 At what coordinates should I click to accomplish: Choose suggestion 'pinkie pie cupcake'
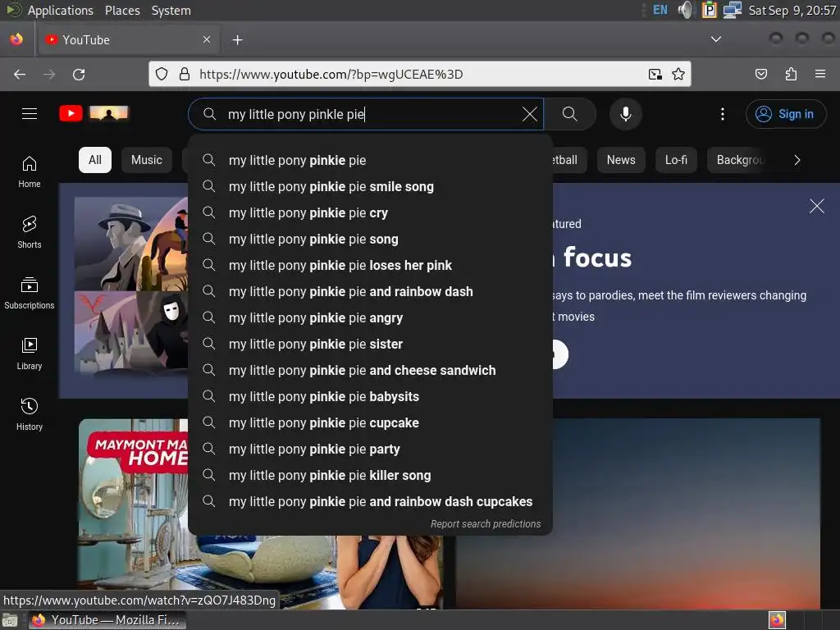click(370, 422)
